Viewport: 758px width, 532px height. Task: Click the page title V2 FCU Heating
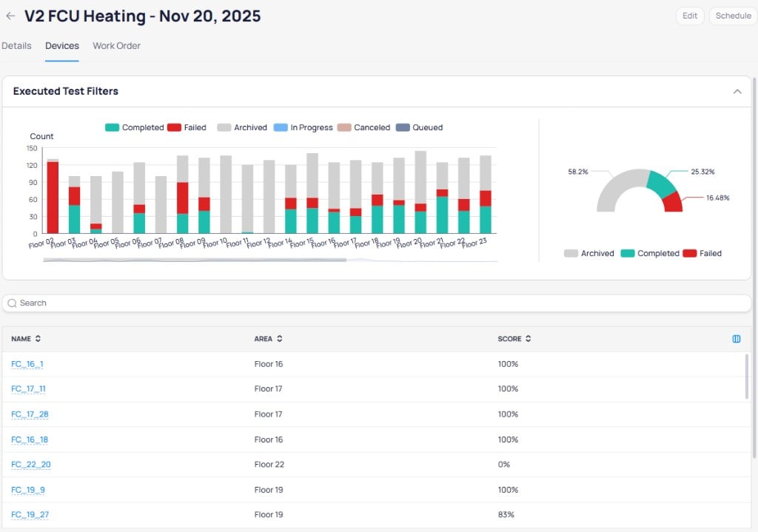pos(143,16)
